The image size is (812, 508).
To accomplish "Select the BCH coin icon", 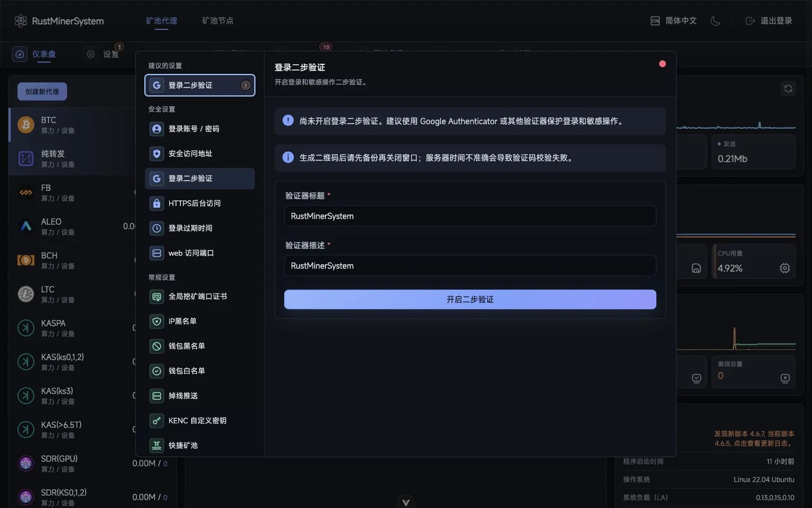I will [26, 260].
